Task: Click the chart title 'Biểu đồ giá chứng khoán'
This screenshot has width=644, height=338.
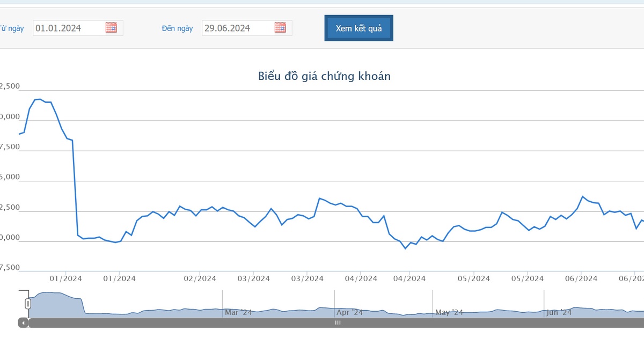Action: 324,76
